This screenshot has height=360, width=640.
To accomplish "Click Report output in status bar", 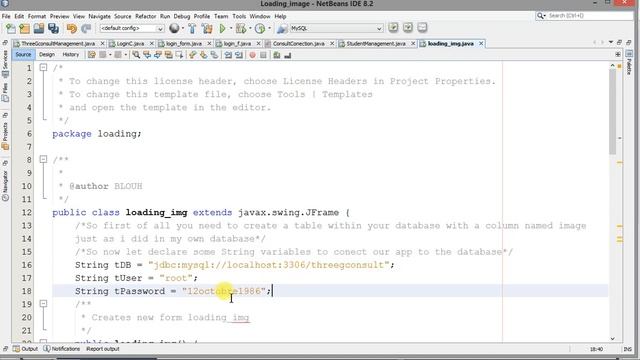I will coord(103,349).
